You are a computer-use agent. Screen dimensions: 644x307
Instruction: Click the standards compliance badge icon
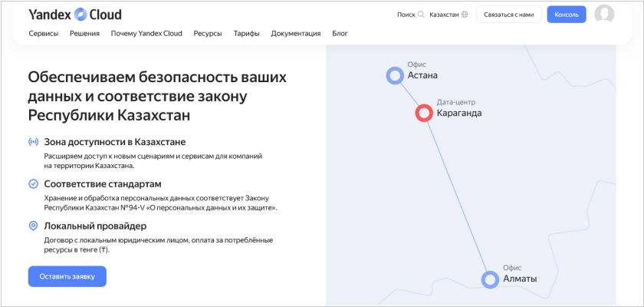[33, 183]
